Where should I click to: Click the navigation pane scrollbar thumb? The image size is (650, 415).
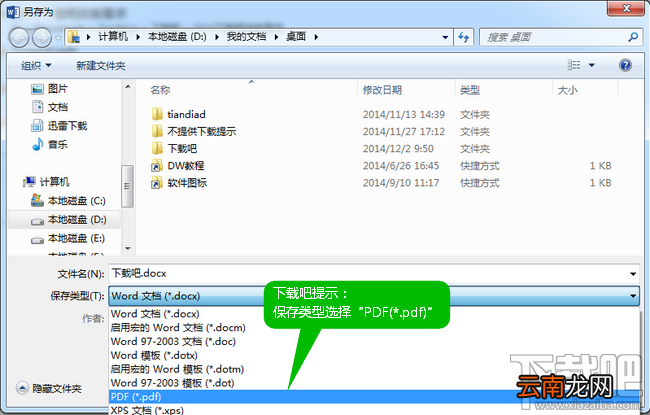coord(128,186)
